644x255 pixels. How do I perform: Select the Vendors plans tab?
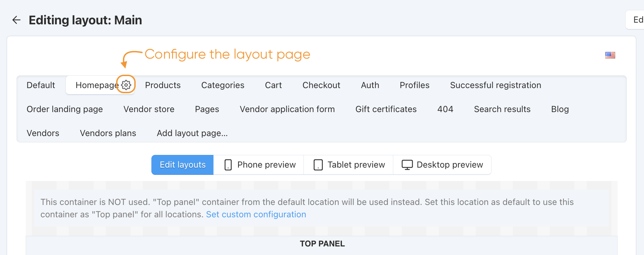coord(108,133)
